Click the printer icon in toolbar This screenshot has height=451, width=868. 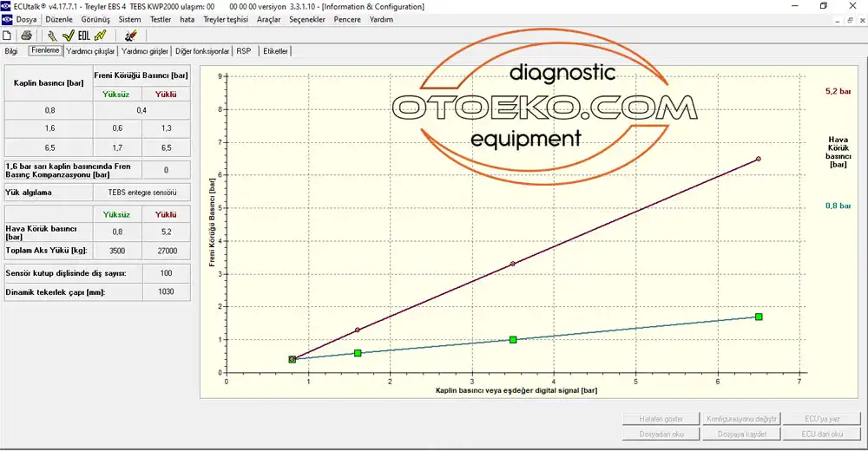pos(27,36)
